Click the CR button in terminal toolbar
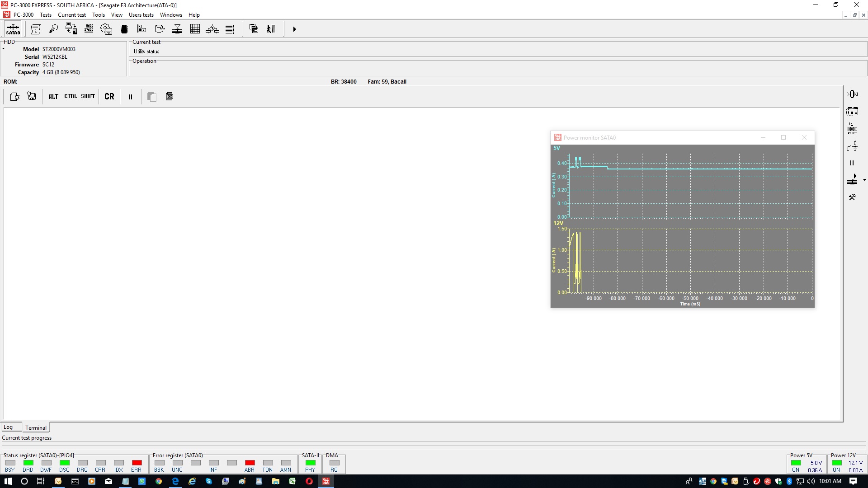Screen dimensions: 868x488 pyautogui.click(x=109, y=96)
